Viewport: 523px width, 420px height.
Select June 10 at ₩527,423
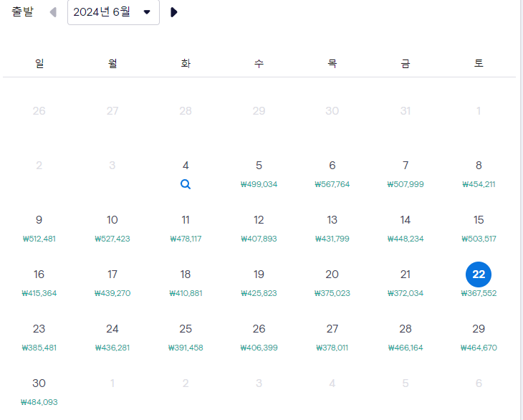click(112, 229)
